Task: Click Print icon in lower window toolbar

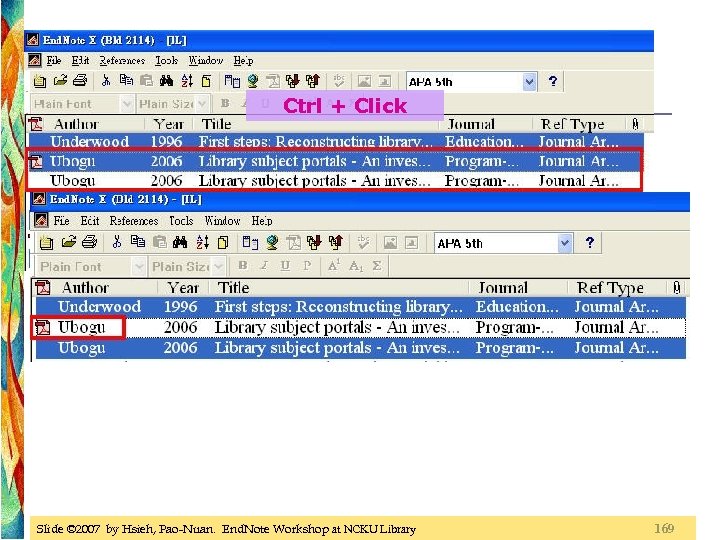Action: (x=90, y=242)
